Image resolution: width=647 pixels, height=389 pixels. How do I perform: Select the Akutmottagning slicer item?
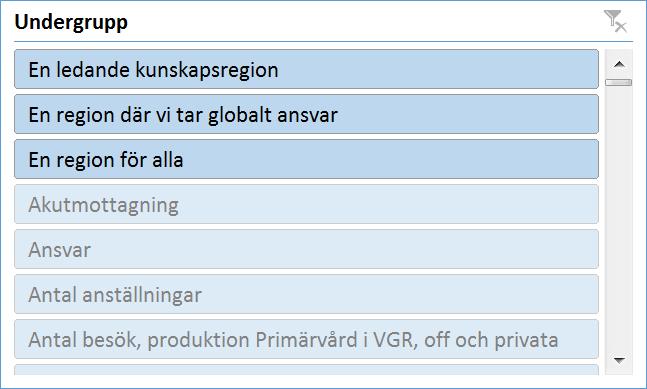pos(306,204)
